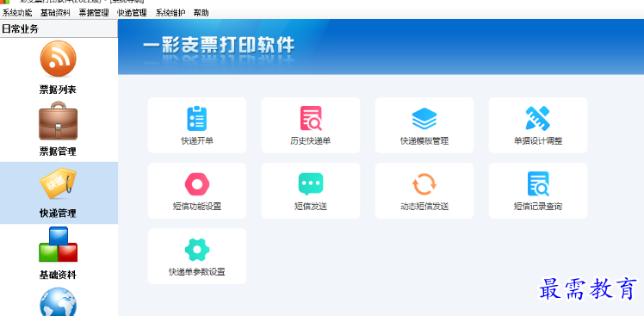Viewport: 644px width, 316px height.
Task: Click the 快递管理 sidebar label
Action: pyautogui.click(x=58, y=214)
